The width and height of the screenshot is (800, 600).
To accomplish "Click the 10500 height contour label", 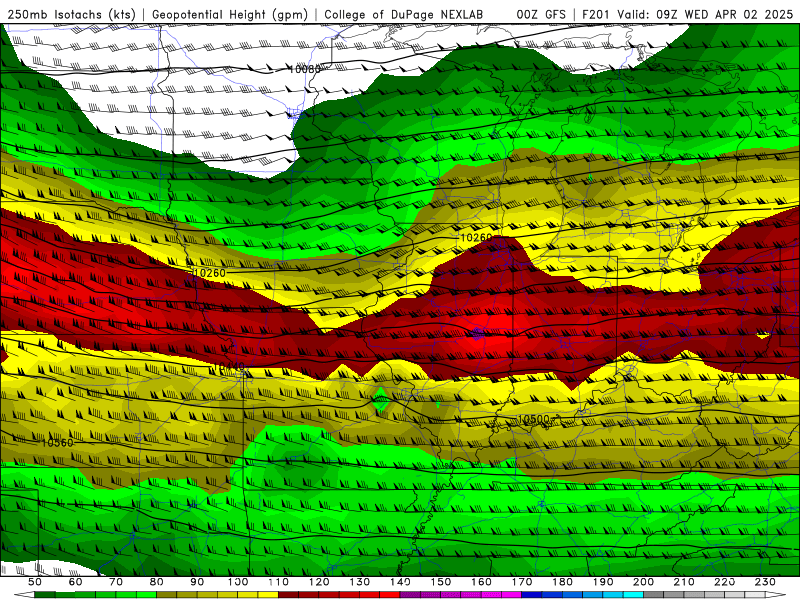I will pyautogui.click(x=534, y=419).
